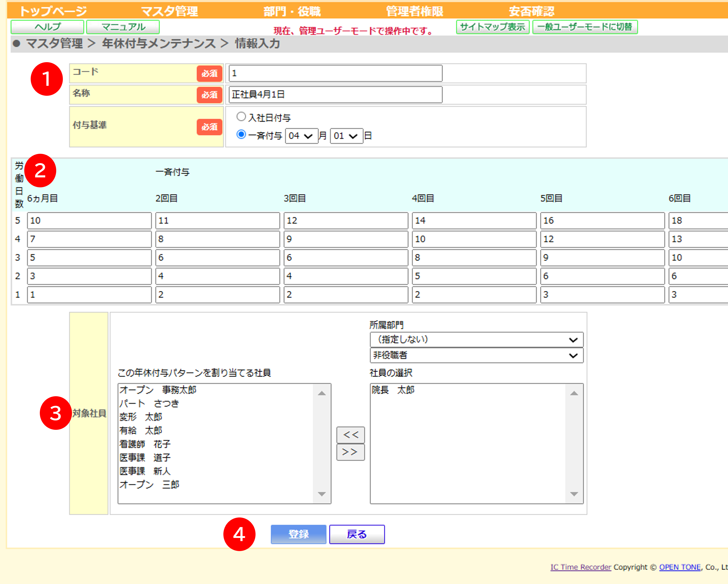Select 有給 太郎 in assigned list
Viewport: 728px width, 584px height.
point(140,430)
